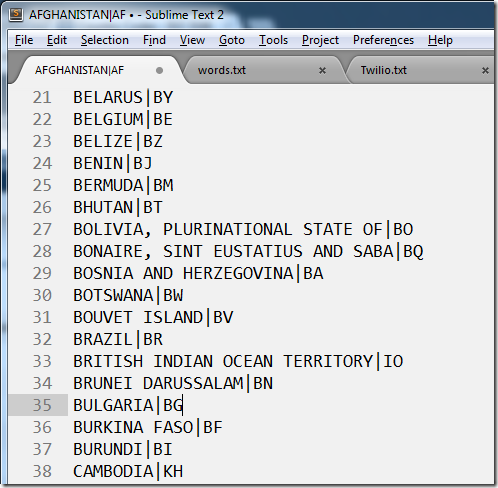Image resolution: width=498 pixels, height=488 pixels.
Task: Open the Goto menu
Action: point(232,40)
